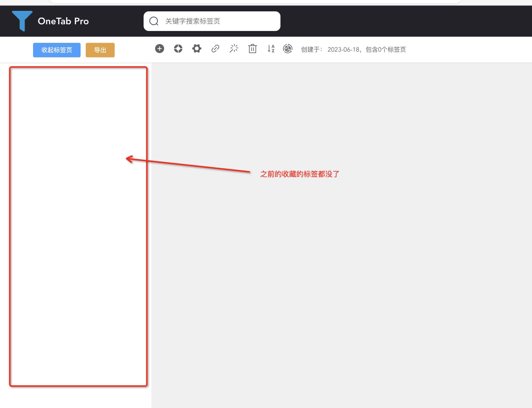The width and height of the screenshot is (532, 408).
Task: Click the trash can delete icon
Action: [x=253, y=49]
